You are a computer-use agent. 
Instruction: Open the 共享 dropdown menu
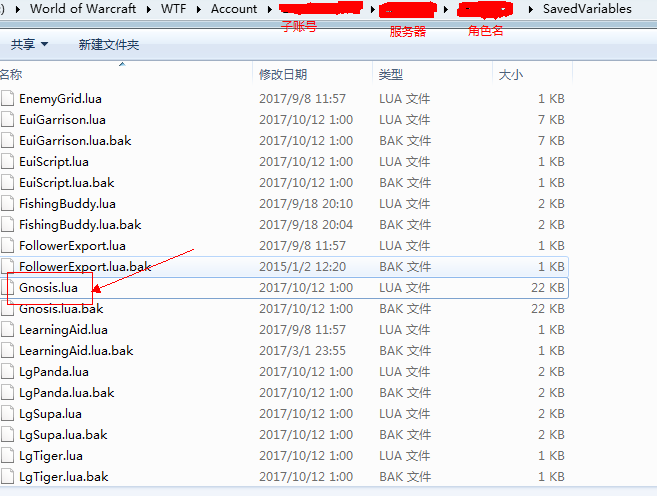29,44
